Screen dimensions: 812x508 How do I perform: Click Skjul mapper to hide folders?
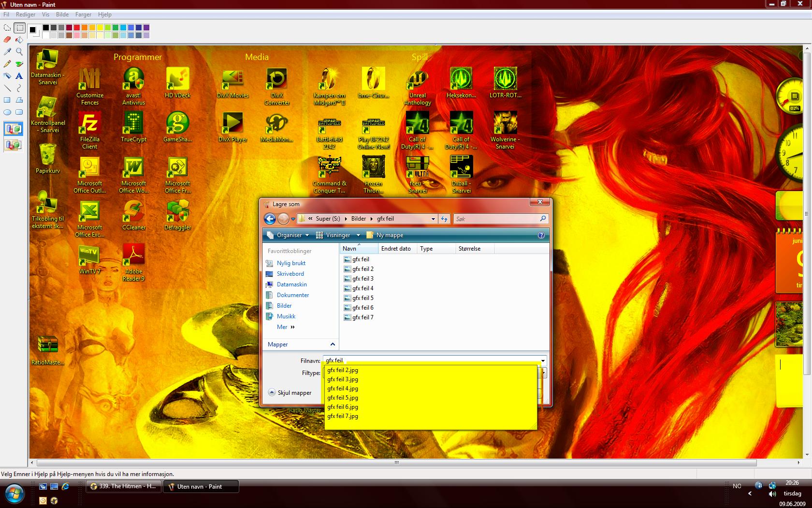point(290,393)
